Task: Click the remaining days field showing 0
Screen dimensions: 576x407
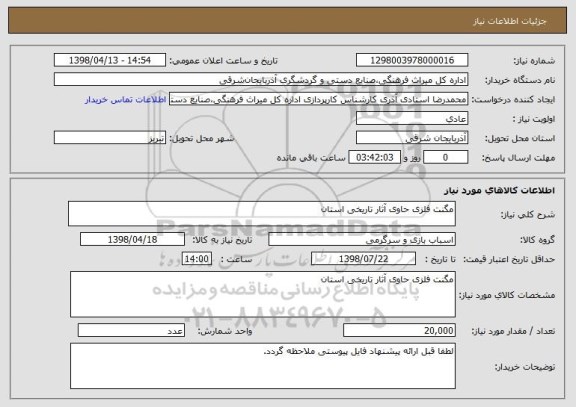Action: point(446,158)
